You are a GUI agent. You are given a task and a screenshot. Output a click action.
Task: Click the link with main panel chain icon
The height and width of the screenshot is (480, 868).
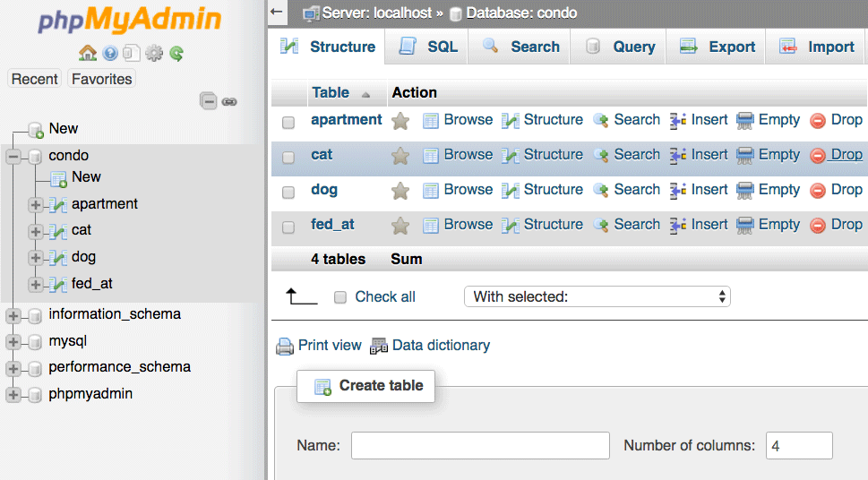229,102
